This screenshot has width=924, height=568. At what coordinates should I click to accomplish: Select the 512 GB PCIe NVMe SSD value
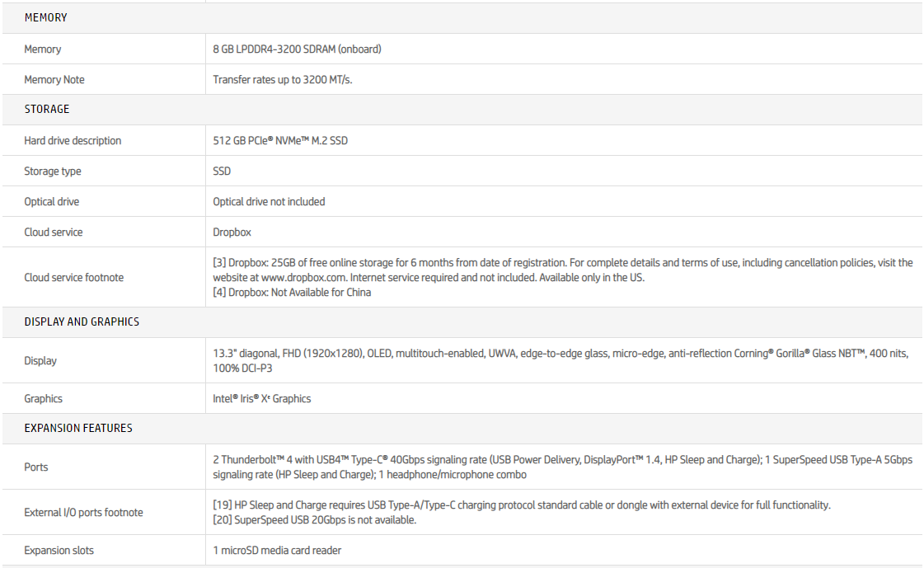[x=280, y=141]
